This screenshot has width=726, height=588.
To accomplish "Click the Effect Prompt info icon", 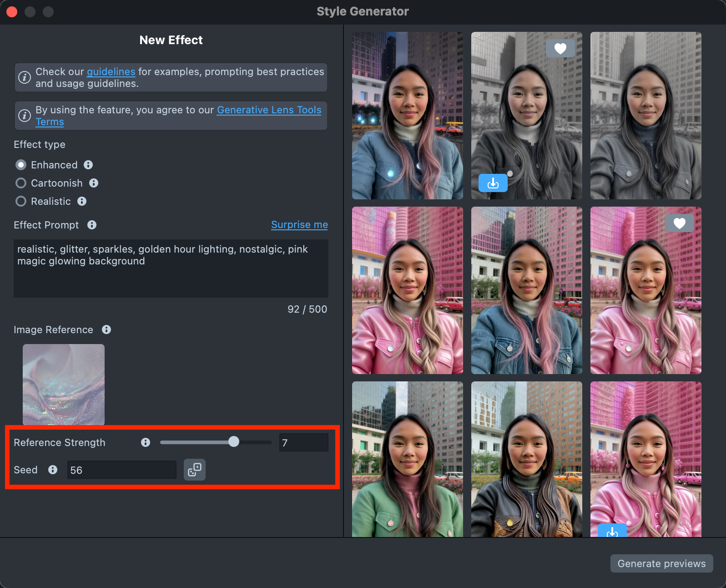I will click(92, 225).
